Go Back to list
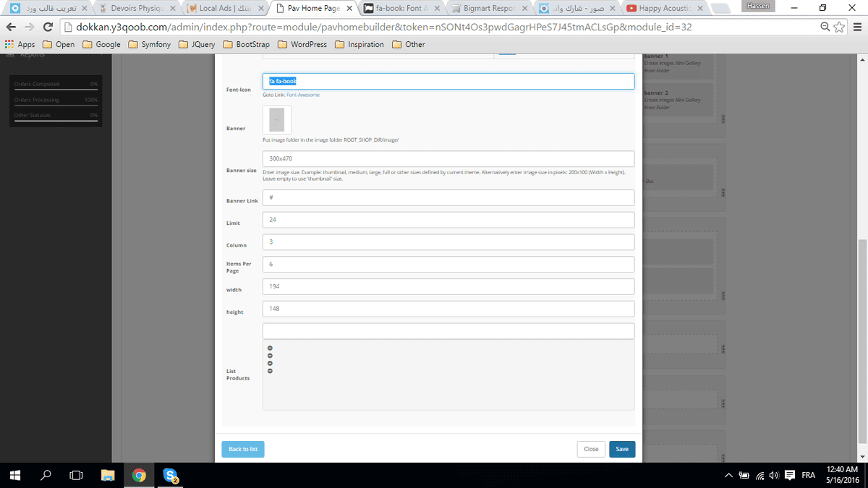This screenshot has height=488, width=868. click(243, 449)
